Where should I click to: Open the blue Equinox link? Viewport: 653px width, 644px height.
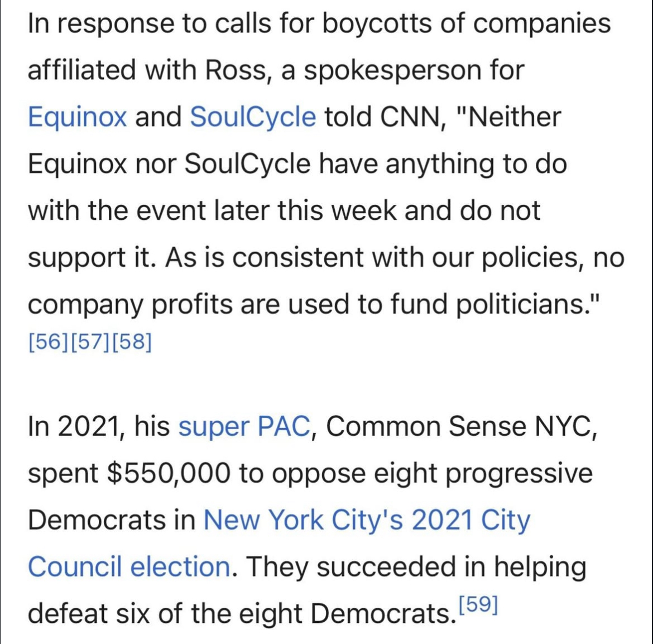click(x=77, y=117)
